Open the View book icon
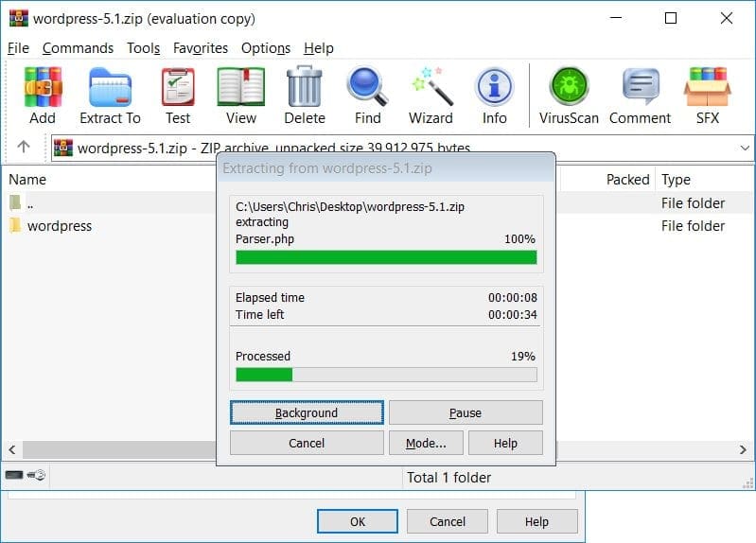The width and height of the screenshot is (756, 543). tap(240, 87)
